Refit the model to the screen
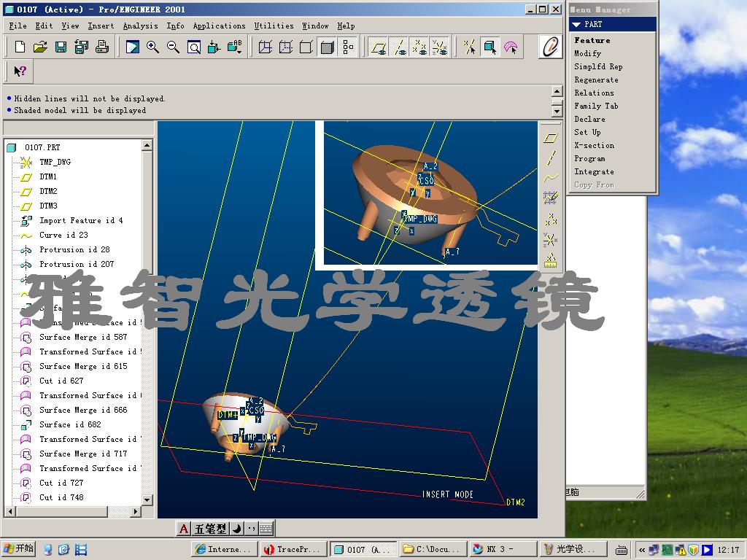The width and height of the screenshot is (747, 560). [x=193, y=46]
